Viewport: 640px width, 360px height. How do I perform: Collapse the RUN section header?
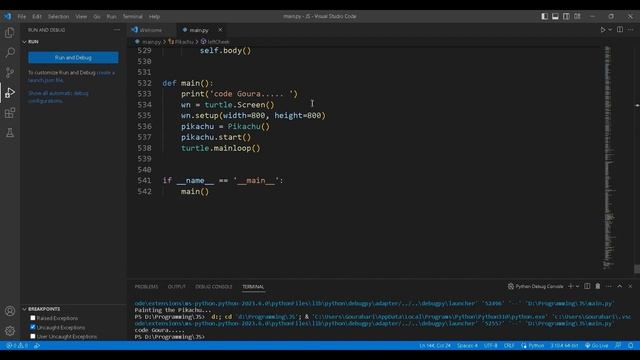[73, 42]
